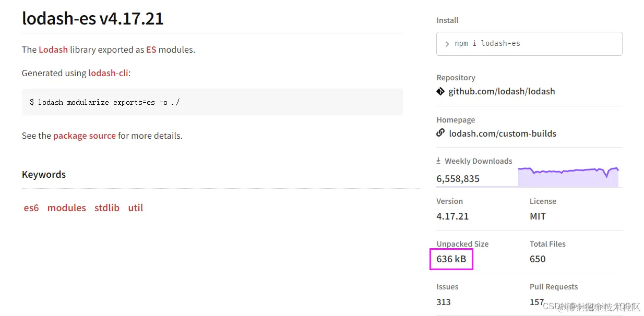Click the ES modules link
Image resolution: width=644 pixels, height=316 pixels.
[151, 50]
